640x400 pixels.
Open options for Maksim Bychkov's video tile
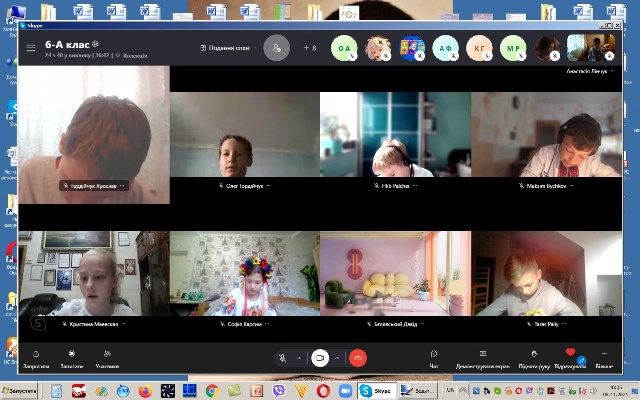click(575, 186)
